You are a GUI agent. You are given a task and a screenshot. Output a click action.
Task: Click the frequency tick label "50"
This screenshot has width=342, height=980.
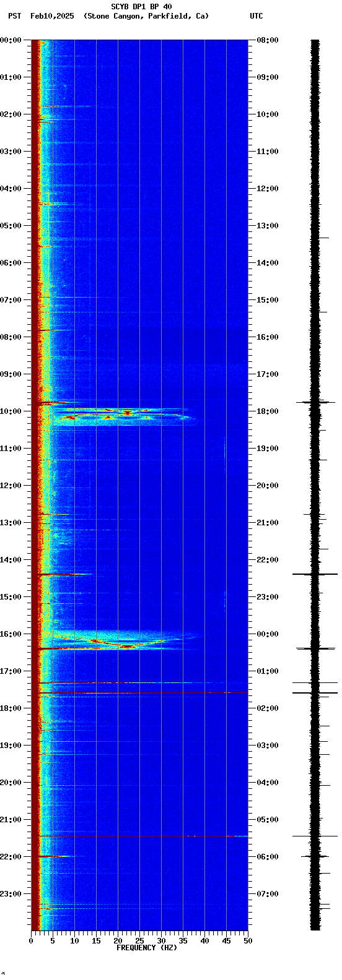248,941
